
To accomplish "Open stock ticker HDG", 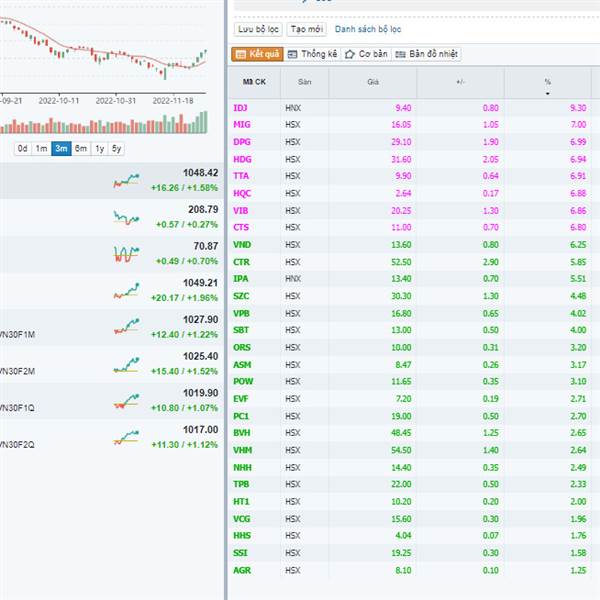I will [x=242, y=159].
